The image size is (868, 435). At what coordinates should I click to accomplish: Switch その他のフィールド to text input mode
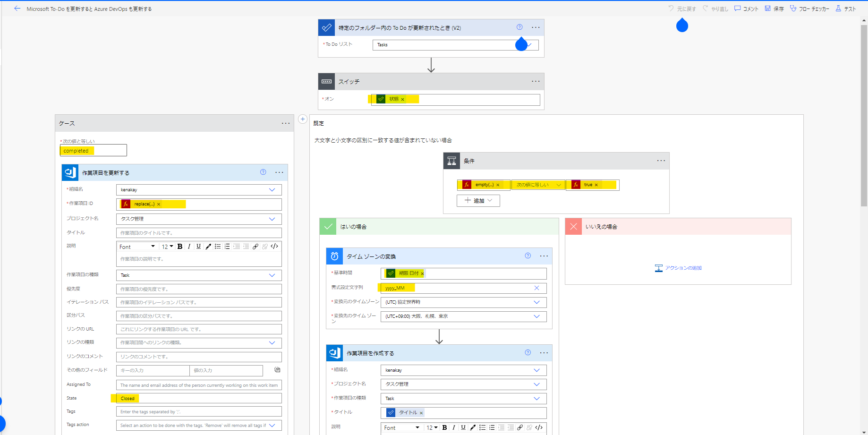(x=277, y=370)
